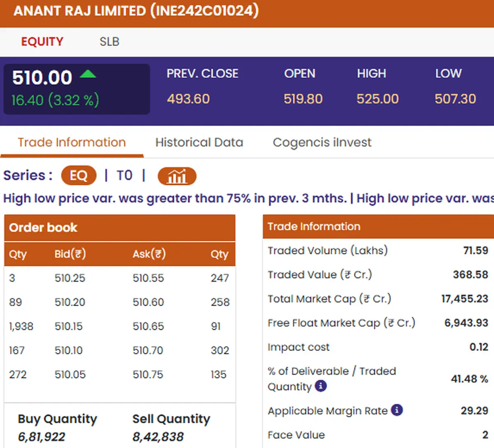Click the deliverable percentage 41.48 %
This screenshot has width=494, height=448.
(469, 379)
